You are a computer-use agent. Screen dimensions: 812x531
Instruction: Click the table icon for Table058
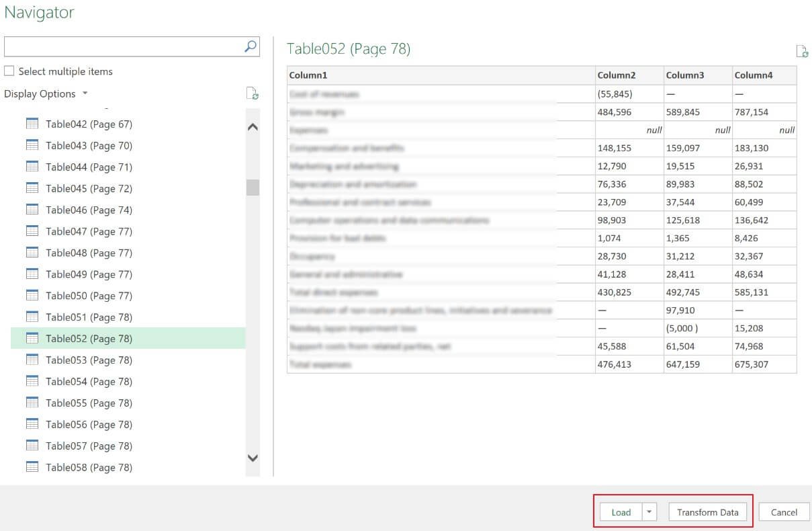tap(32, 467)
